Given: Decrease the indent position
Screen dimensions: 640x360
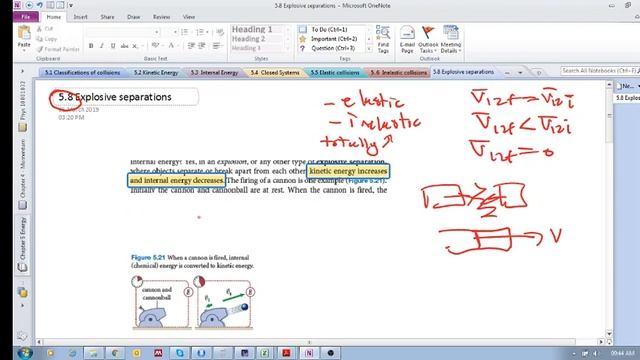Looking at the screenshot, I should pyautogui.click(x=191, y=46).
